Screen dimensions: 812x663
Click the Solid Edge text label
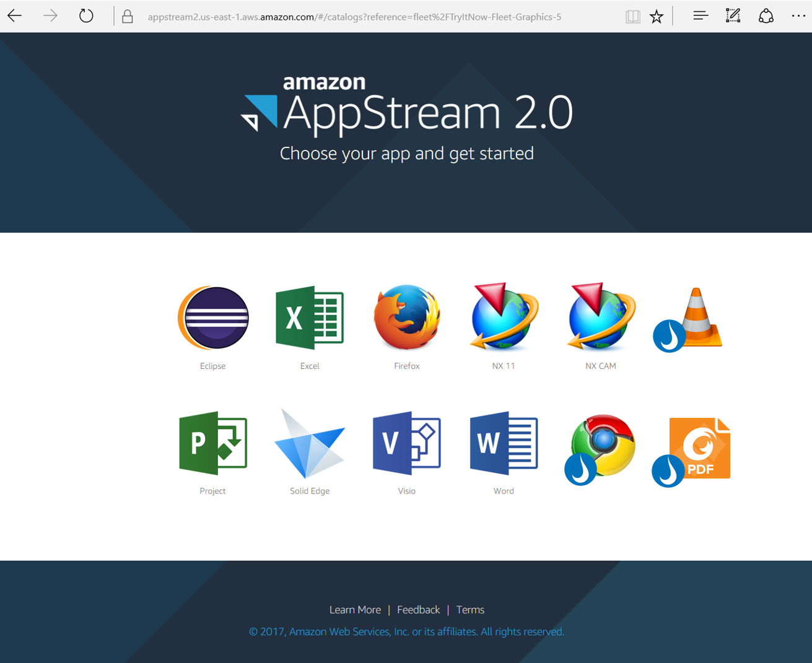click(x=310, y=491)
